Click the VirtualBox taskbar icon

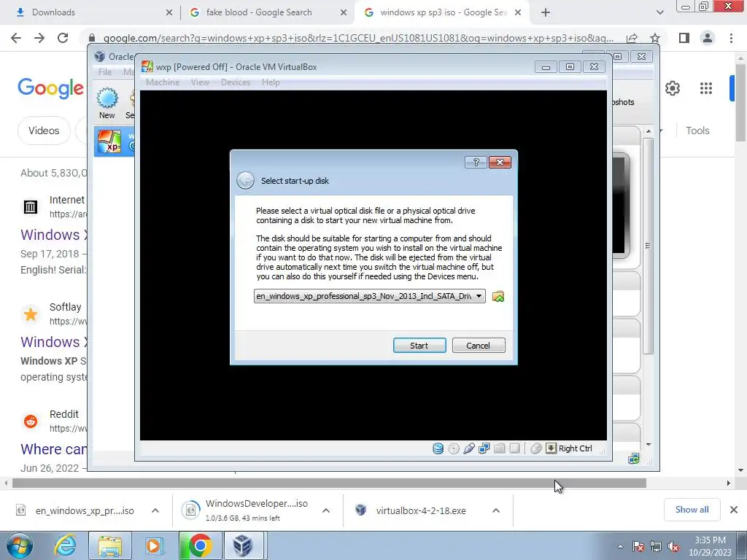click(244, 545)
